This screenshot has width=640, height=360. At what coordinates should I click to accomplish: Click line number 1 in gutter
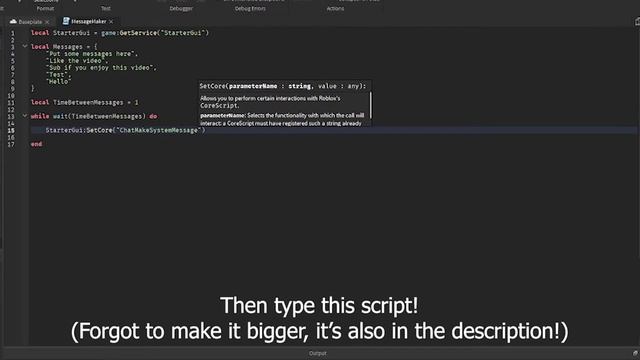tap(13, 33)
